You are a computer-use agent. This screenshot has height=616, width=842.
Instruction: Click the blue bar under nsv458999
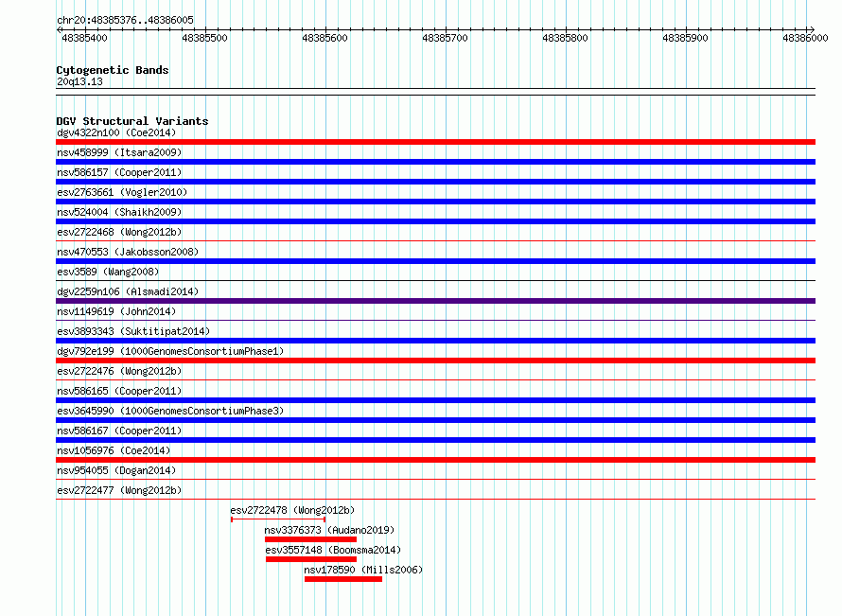[435, 162]
